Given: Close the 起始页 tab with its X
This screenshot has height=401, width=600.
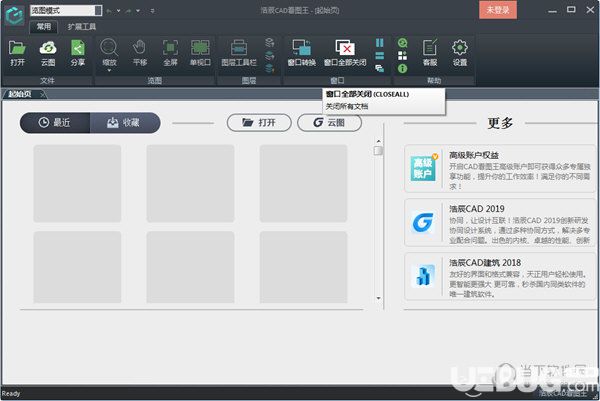Looking at the screenshot, I should (42, 94).
